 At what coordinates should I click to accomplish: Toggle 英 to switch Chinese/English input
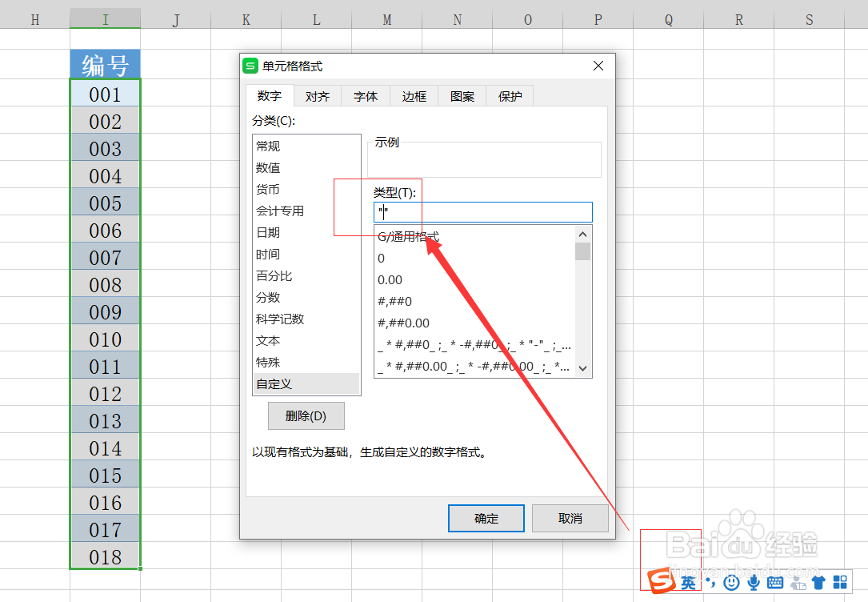[x=689, y=583]
